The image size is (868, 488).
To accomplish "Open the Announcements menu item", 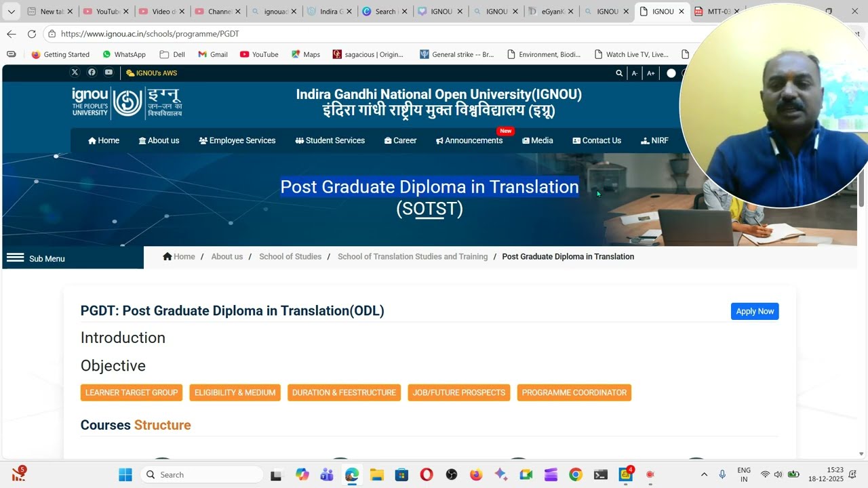I will (x=469, y=140).
